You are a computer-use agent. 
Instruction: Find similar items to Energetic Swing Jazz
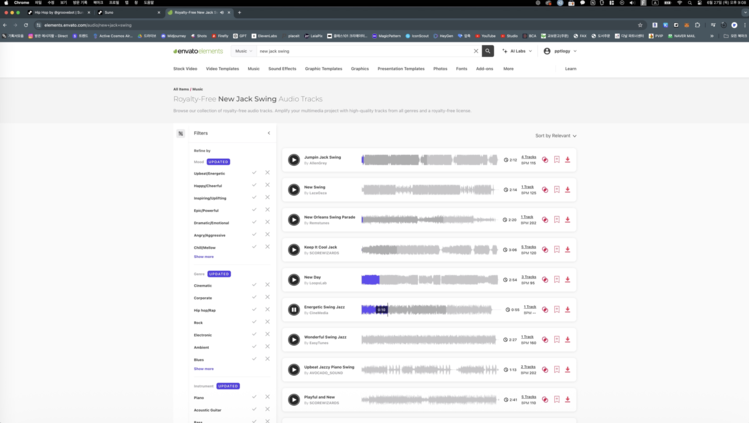[545, 310]
